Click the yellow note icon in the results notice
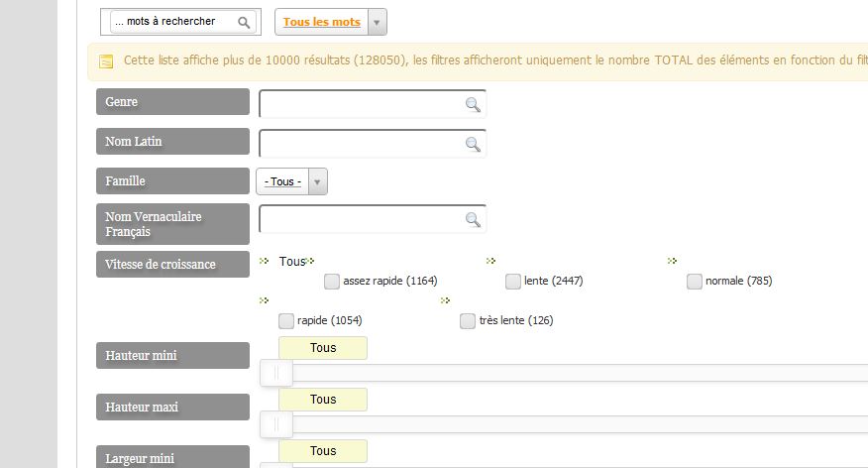The width and height of the screenshot is (868, 468). pos(106,60)
